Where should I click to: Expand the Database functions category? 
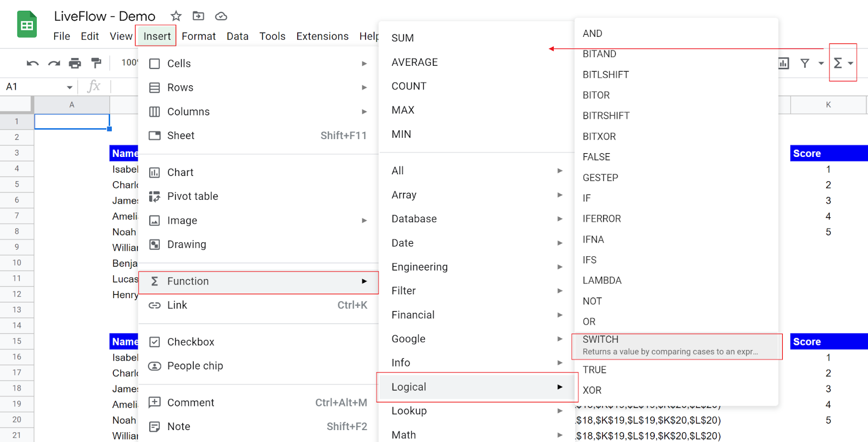[x=476, y=219]
